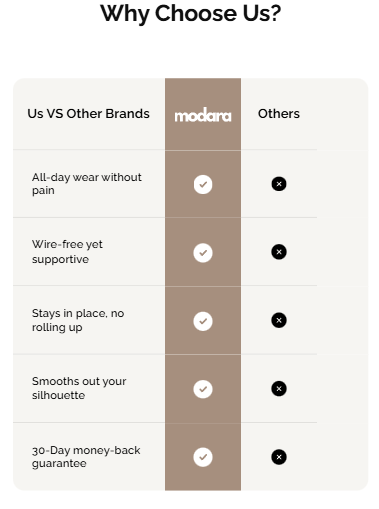Click the checkmark for 30-Day money-back guarantee
Viewport: 379px width, 509px height.
(203, 457)
